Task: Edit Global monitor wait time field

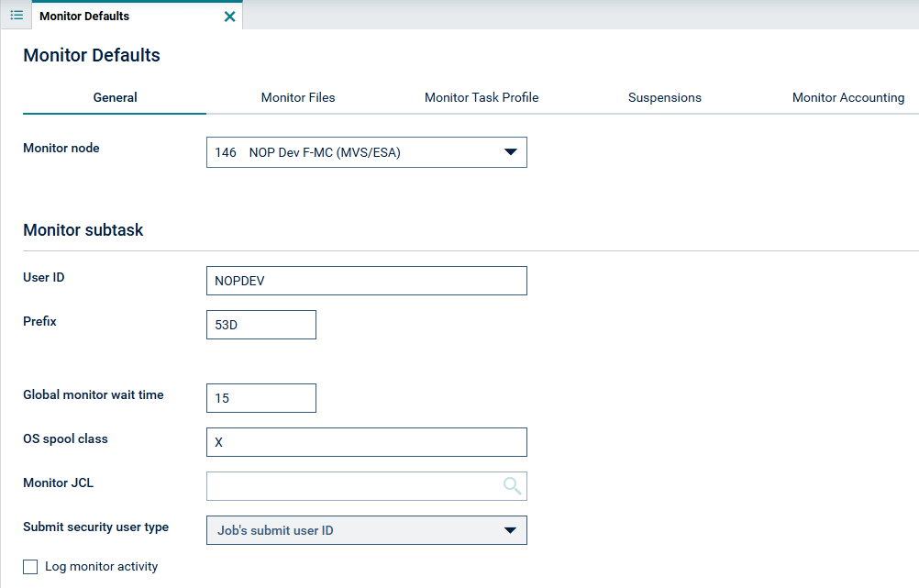Action: tap(260, 398)
